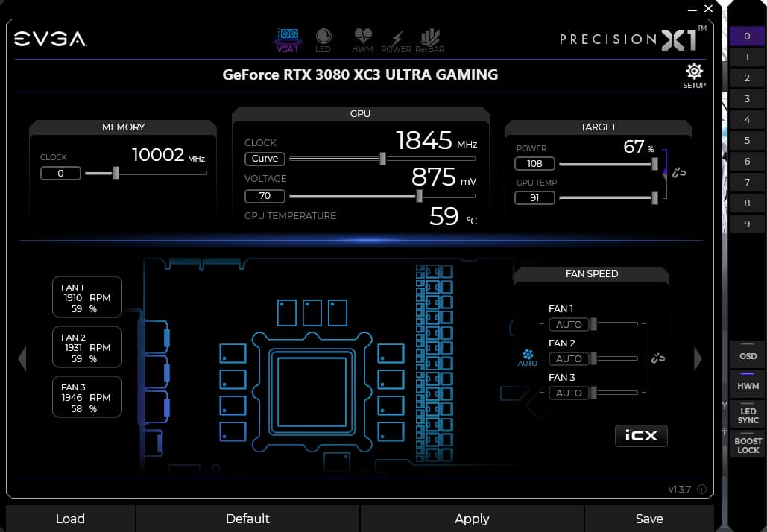The width and height of the screenshot is (767, 532).
Task: Click the iCX button
Action: coord(641,436)
